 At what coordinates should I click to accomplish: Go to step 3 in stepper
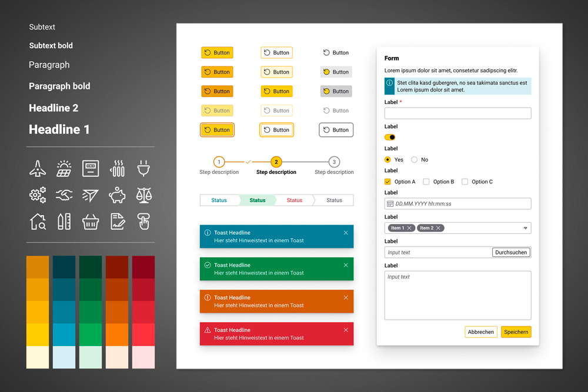(334, 162)
